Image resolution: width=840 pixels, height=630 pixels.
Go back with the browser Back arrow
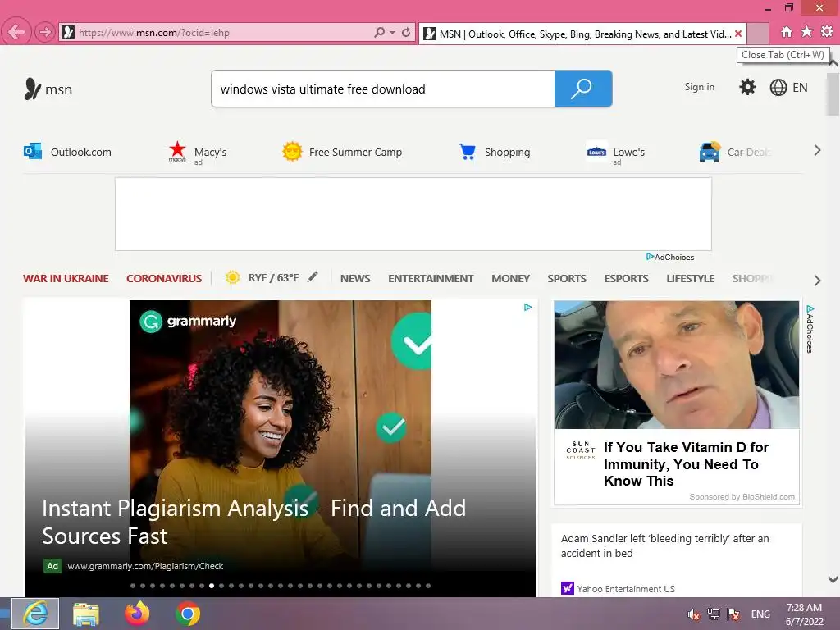(16, 32)
